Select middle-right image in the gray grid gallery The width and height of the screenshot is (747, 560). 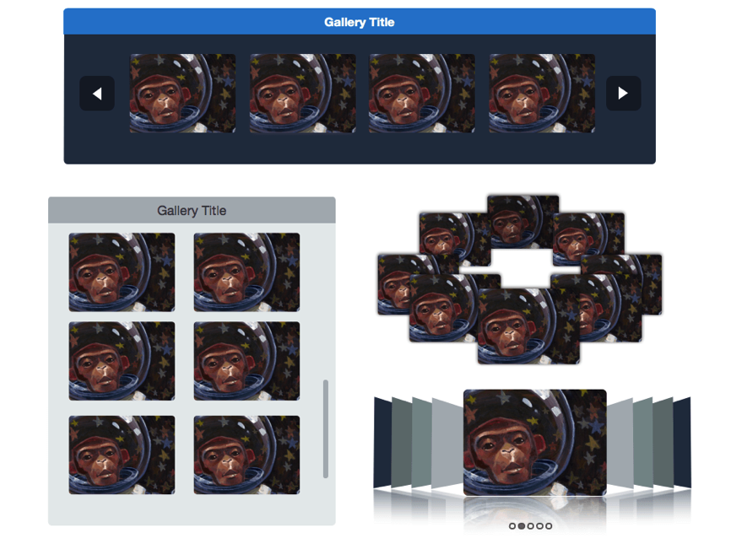(x=246, y=361)
